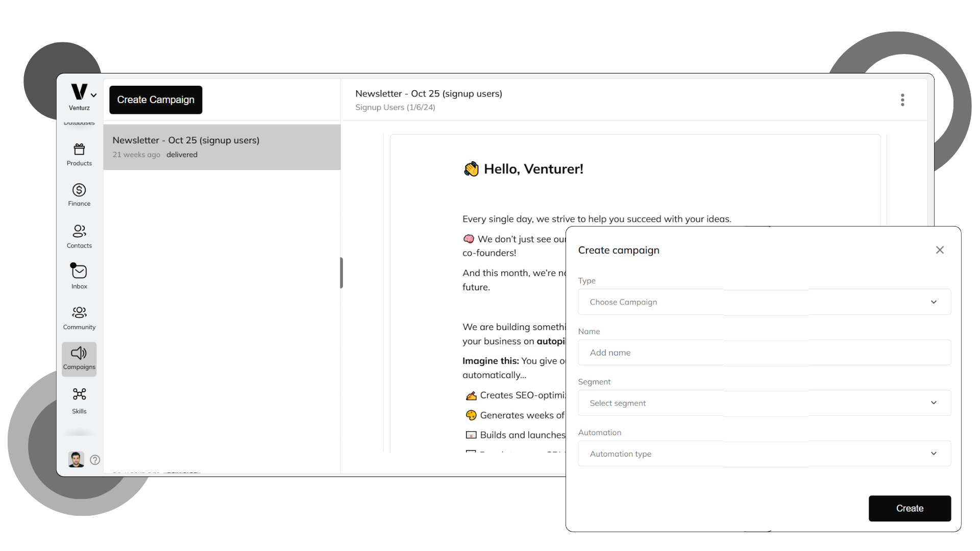Viewport: 980px width, 551px height.
Task: Open the Automation type dropdown
Action: click(764, 453)
